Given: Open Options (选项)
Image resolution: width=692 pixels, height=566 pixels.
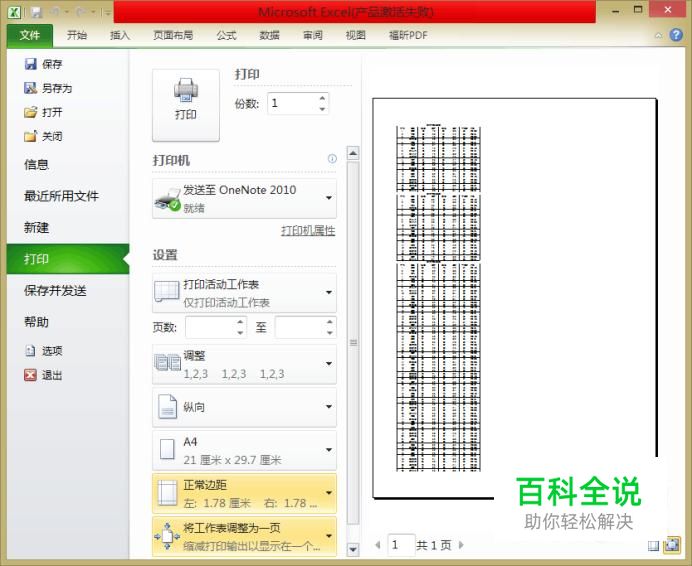Looking at the screenshot, I should coord(43,351).
